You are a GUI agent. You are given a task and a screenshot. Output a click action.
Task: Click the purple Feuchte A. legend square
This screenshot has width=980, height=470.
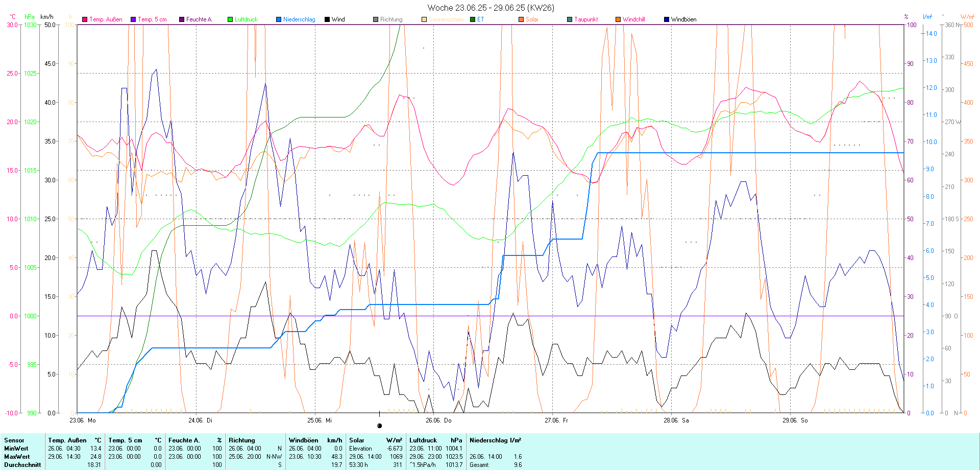coord(182,19)
